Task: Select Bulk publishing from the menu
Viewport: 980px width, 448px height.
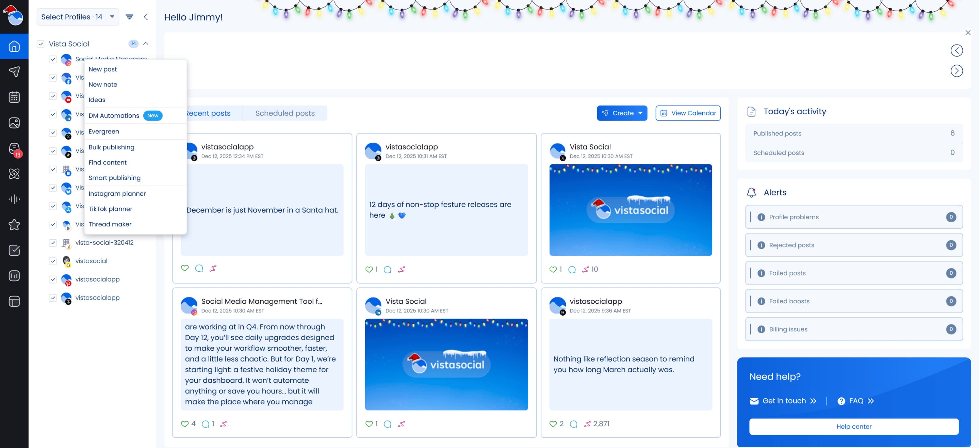Action: 111,147
